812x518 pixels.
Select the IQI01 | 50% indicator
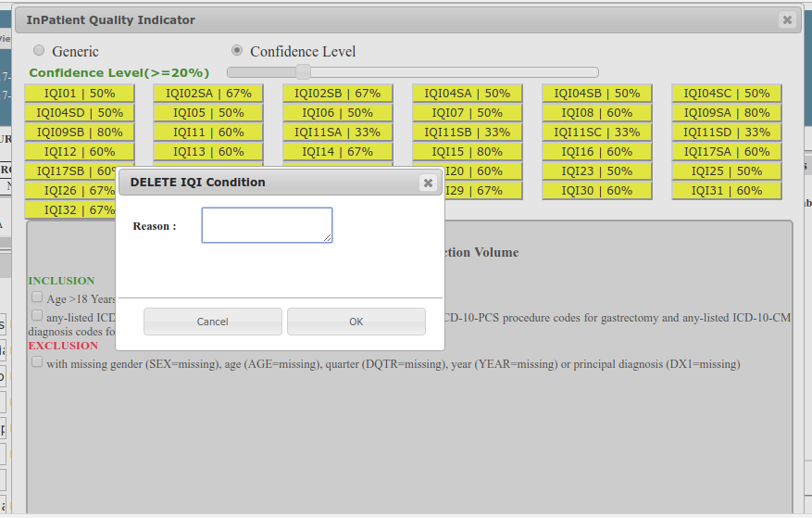coord(79,94)
